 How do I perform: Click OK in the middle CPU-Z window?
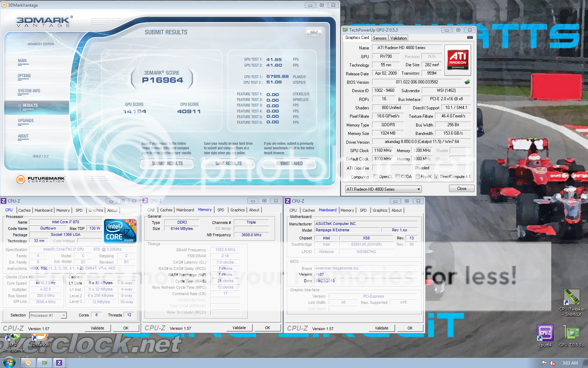coord(267,328)
